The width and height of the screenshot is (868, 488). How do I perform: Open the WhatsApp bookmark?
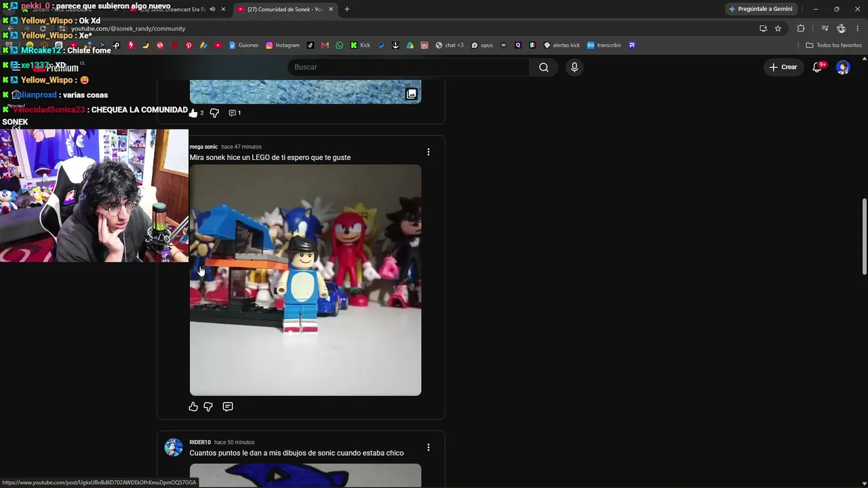[x=340, y=45]
